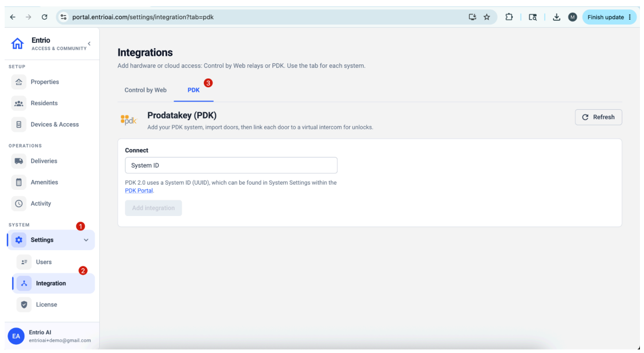Click the Amenities calendar icon
The image size is (644, 353).
coord(19,183)
